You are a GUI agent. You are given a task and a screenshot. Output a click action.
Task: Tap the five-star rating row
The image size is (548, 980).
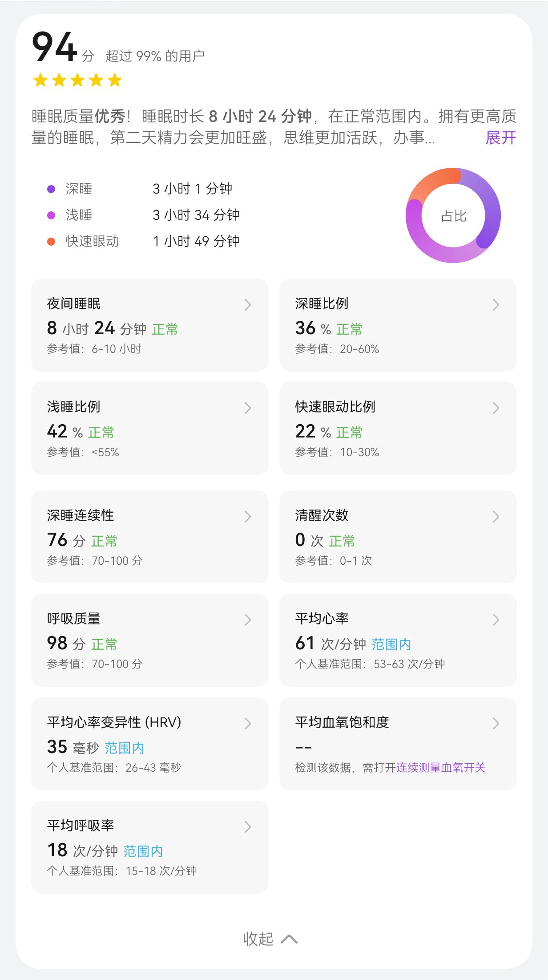point(77,80)
